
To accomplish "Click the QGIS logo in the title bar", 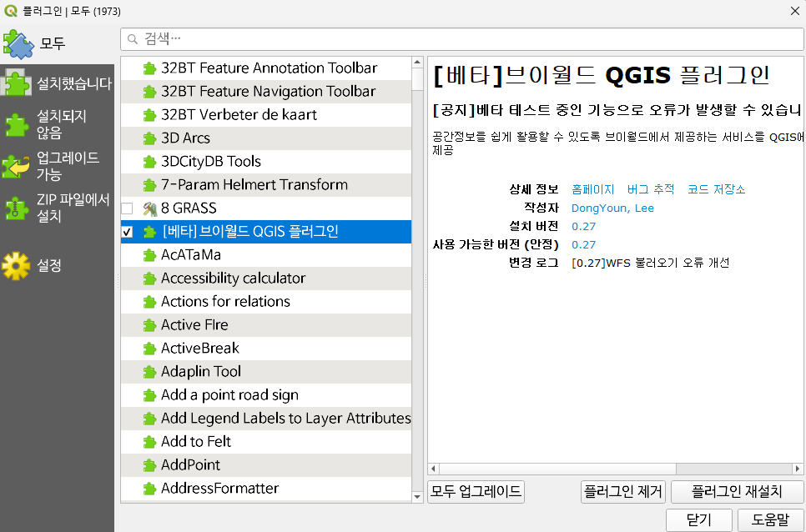I will pyautogui.click(x=10, y=10).
